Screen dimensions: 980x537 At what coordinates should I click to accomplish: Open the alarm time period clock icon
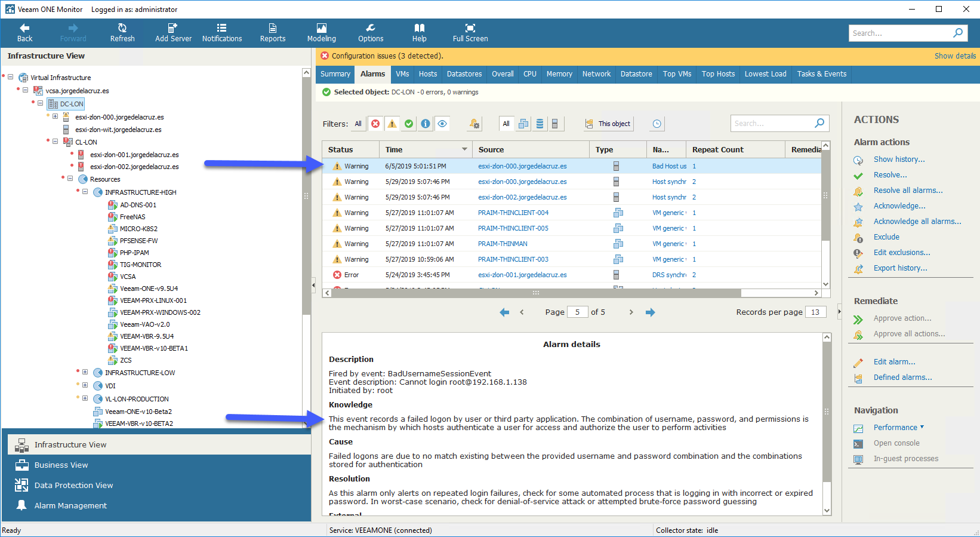tap(657, 124)
